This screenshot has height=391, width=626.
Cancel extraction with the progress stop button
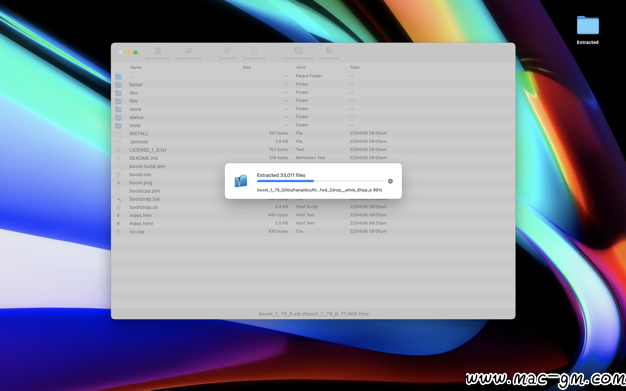click(x=390, y=181)
